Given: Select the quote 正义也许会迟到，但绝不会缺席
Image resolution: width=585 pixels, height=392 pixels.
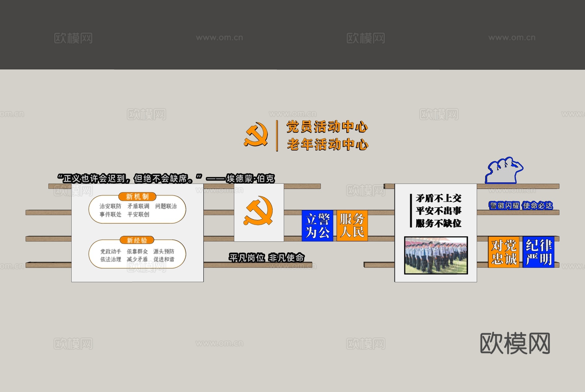Looking at the screenshot, I should point(130,178).
